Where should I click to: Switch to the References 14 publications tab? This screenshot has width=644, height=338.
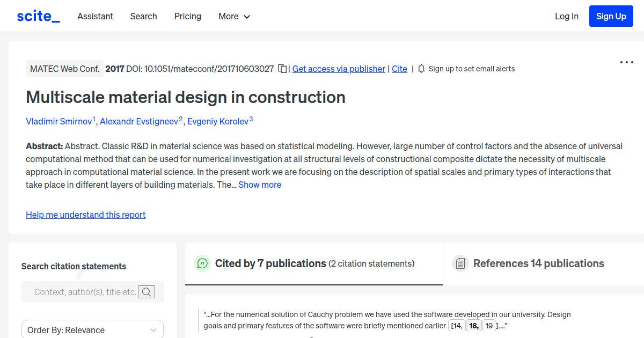[539, 263]
